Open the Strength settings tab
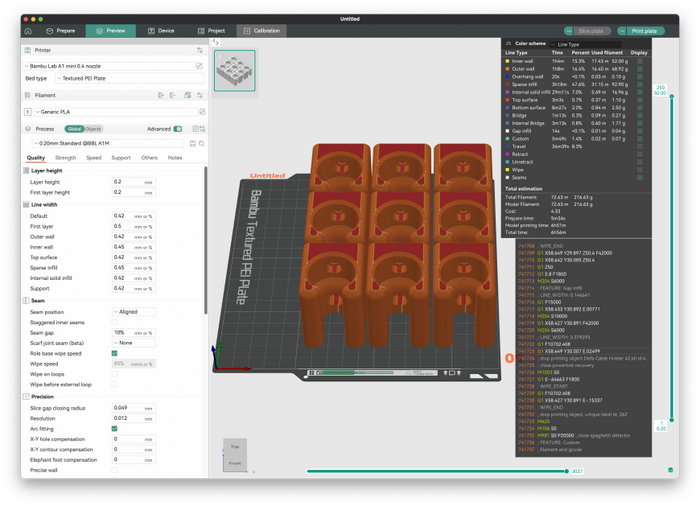 (x=65, y=158)
